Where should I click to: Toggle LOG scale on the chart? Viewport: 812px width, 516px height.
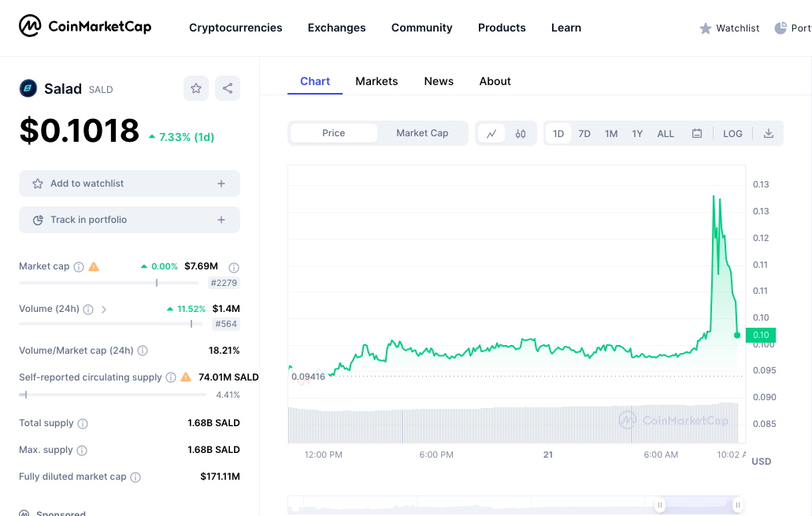732,134
